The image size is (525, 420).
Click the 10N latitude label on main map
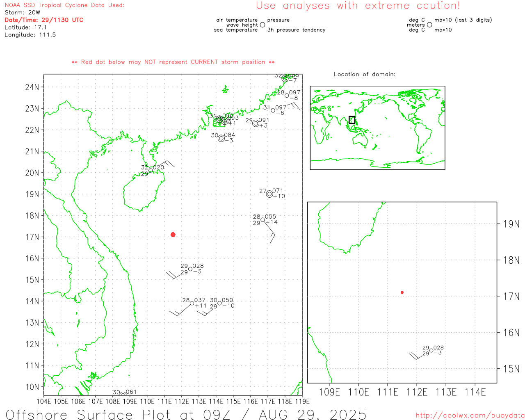tap(32, 387)
